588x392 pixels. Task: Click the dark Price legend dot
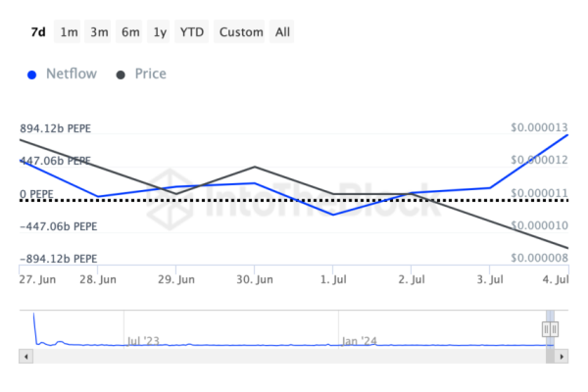tap(121, 74)
